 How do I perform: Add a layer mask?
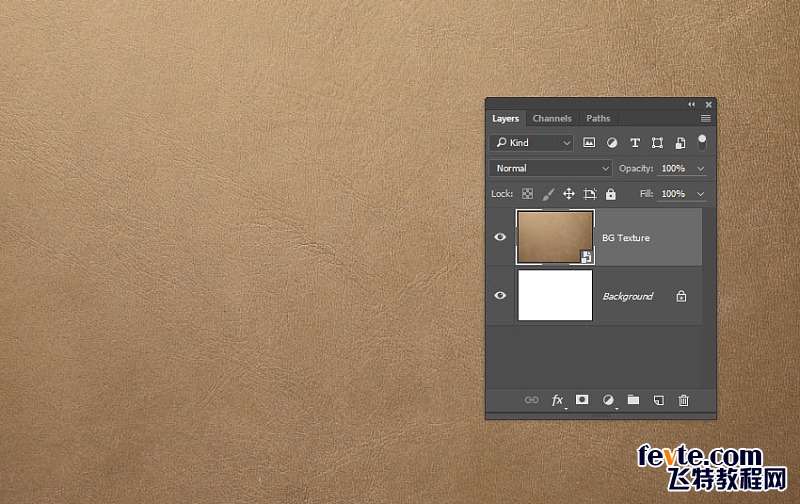[582, 400]
